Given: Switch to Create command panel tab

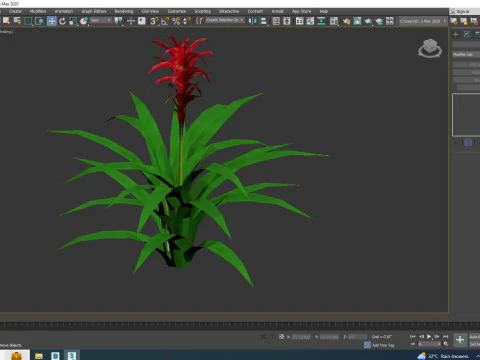Looking at the screenshot, I should [455, 34].
